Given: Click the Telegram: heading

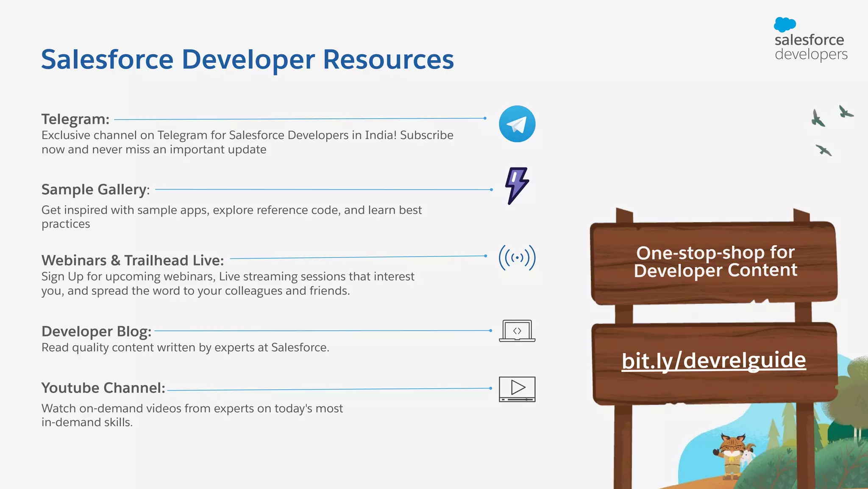Looking at the screenshot, I should point(75,119).
